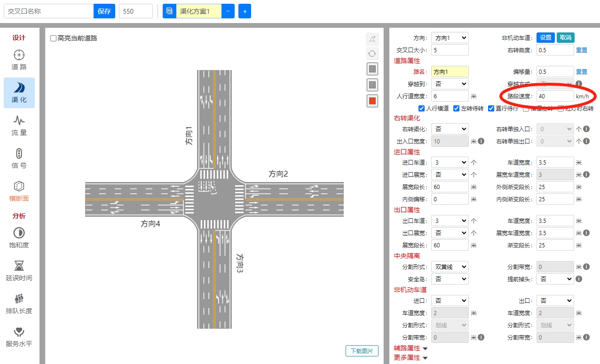Expand the 辅路属性 section
The image size is (600, 364).
(x=411, y=348)
